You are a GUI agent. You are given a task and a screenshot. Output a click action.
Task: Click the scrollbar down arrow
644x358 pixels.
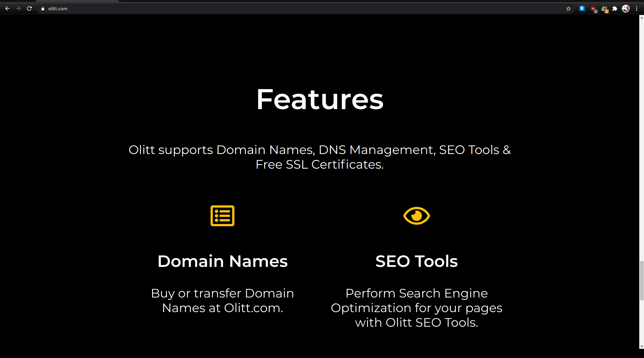[641, 346]
